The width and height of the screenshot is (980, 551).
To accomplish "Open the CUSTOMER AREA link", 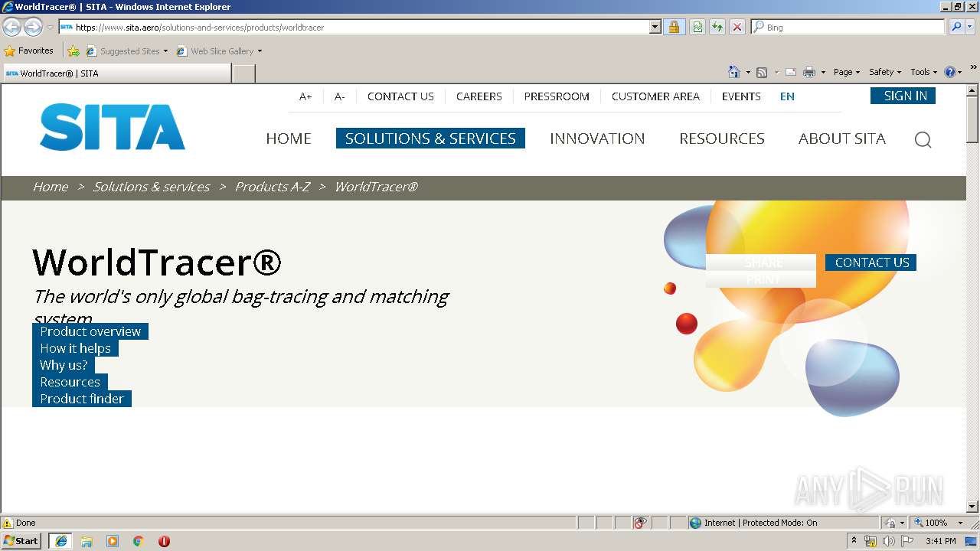I will (x=655, y=96).
